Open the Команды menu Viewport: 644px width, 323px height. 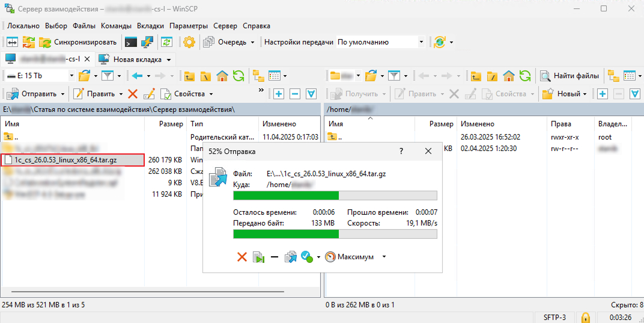(116, 25)
